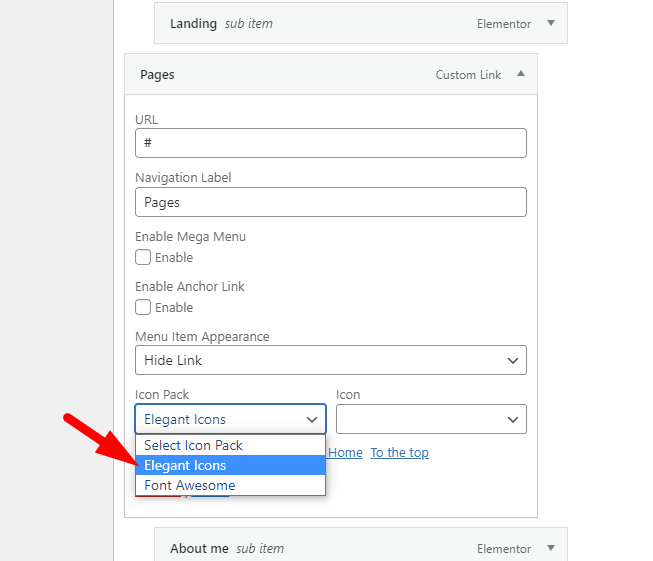Collapse the Pages menu item arrow
Viewport: 653px width, 561px height.
[521, 74]
